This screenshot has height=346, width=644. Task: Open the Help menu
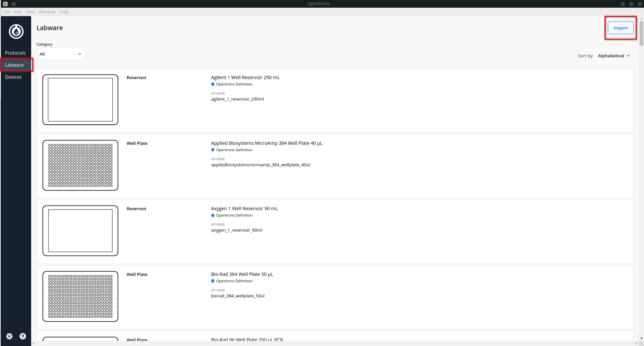pyautogui.click(x=64, y=12)
